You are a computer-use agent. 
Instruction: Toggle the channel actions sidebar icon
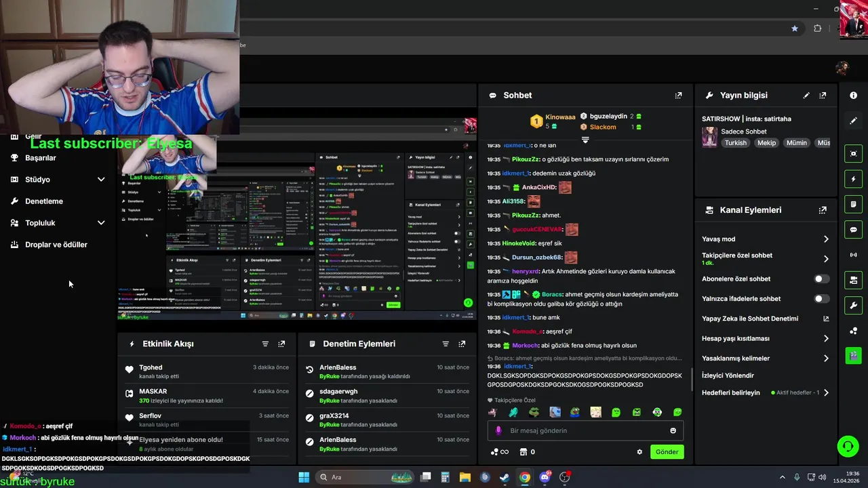(853, 280)
